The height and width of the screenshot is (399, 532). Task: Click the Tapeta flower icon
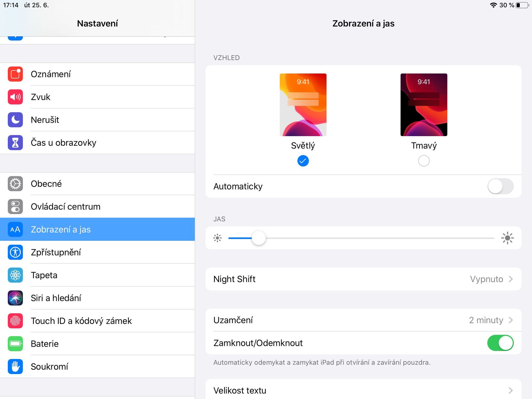click(x=15, y=275)
